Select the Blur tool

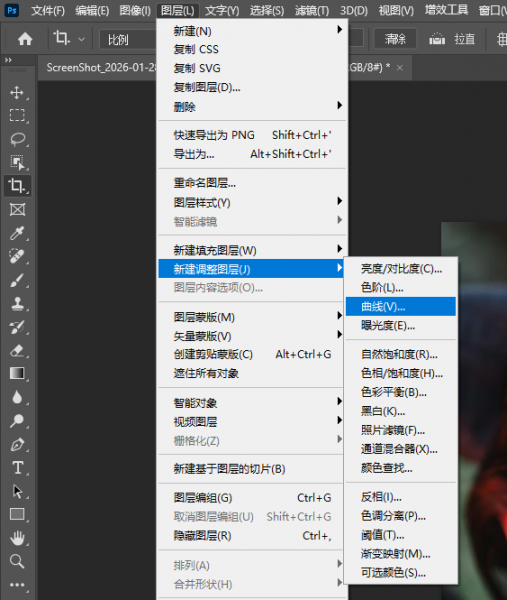point(17,397)
